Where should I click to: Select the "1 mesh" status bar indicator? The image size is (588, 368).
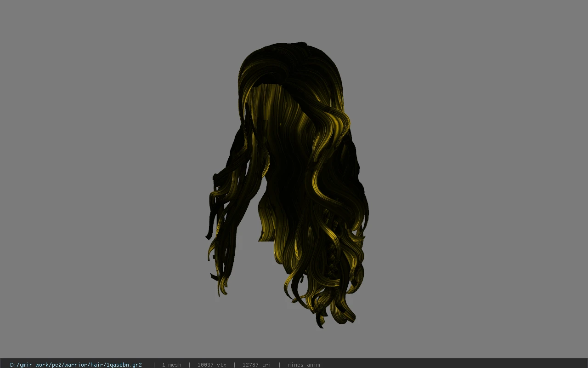pos(171,365)
